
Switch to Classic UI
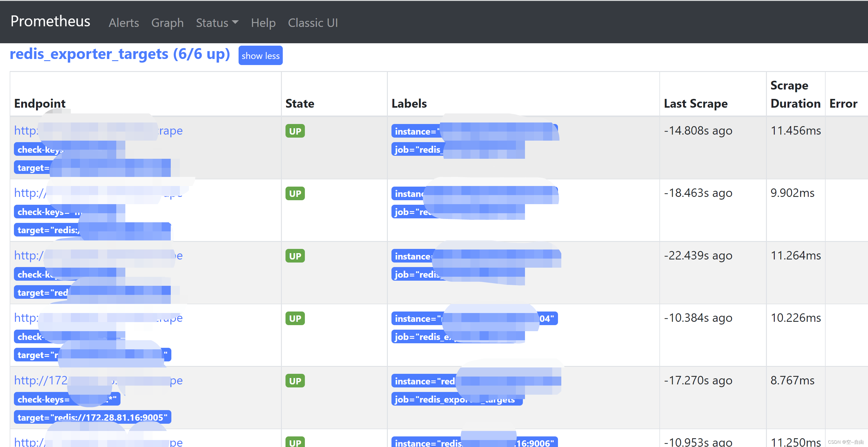(x=312, y=23)
